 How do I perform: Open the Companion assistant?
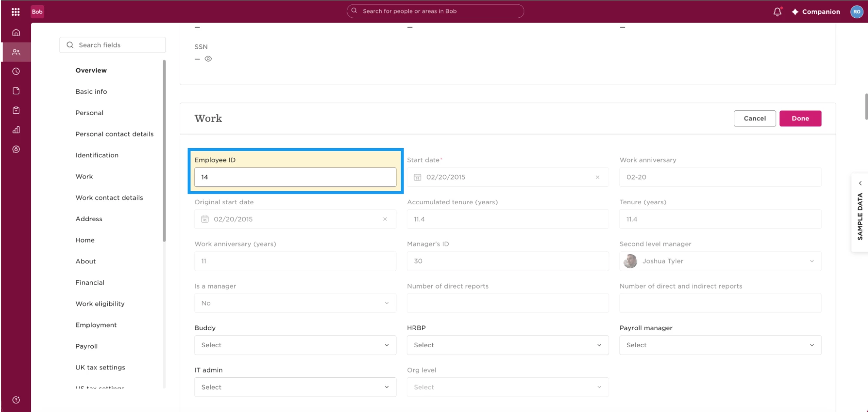[816, 12]
